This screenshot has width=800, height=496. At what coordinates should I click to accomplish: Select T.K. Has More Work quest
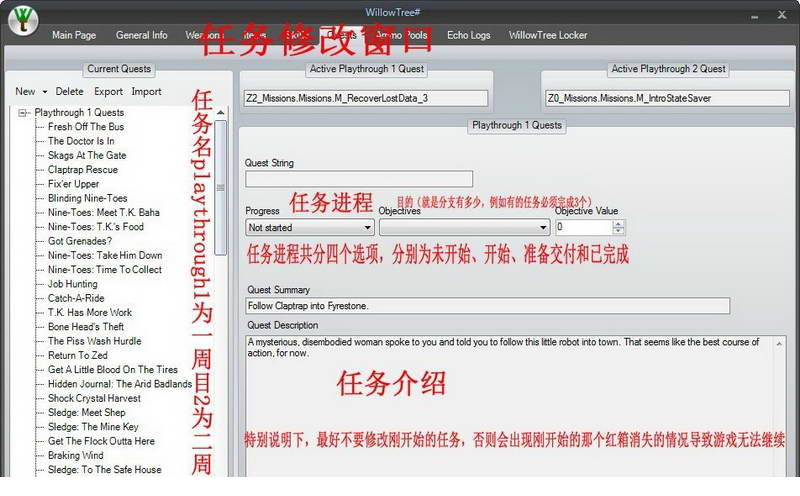click(90, 312)
